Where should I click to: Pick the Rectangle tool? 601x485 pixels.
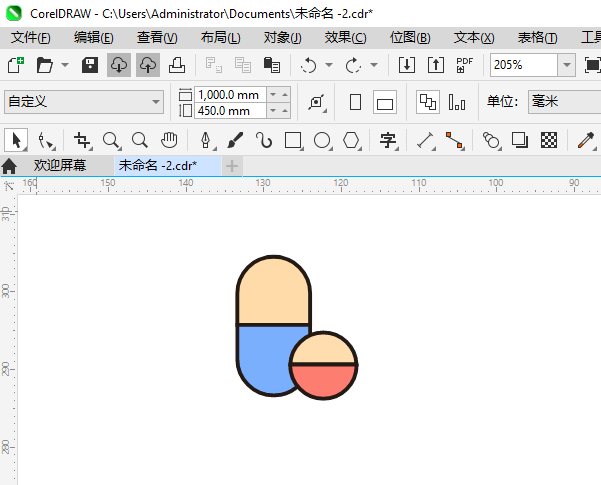point(293,140)
